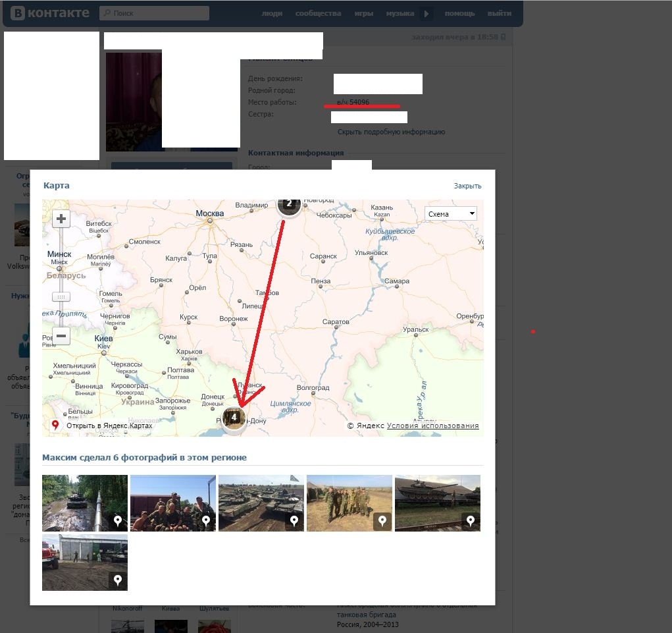Close the map popup with Закрыть
The height and width of the screenshot is (633, 672).
point(467,186)
